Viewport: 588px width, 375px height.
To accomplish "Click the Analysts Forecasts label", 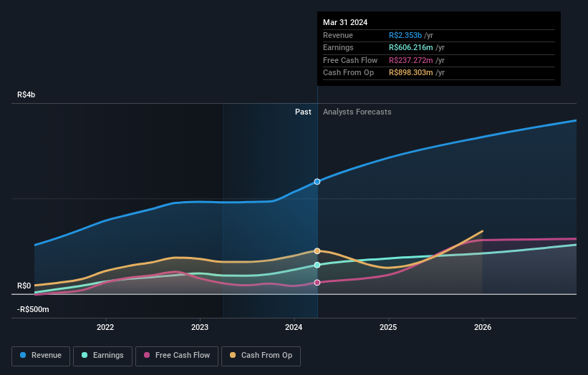I will [357, 112].
